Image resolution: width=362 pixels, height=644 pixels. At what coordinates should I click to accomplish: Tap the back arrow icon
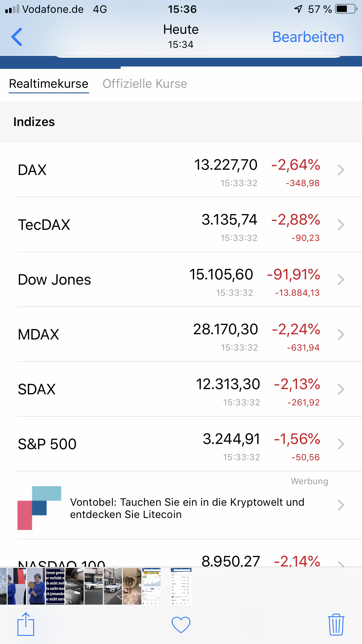click(x=17, y=37)
